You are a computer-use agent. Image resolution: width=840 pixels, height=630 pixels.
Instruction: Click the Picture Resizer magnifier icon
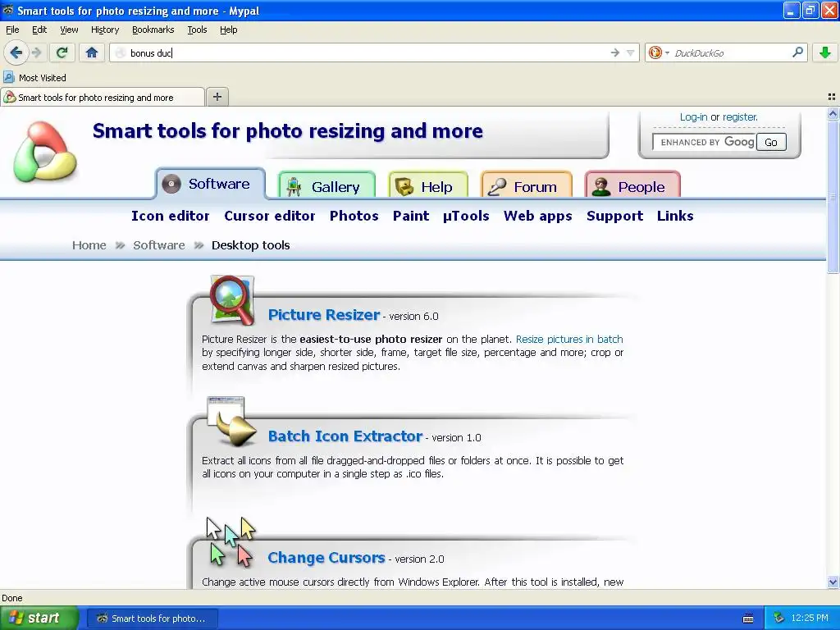point(231,300)
